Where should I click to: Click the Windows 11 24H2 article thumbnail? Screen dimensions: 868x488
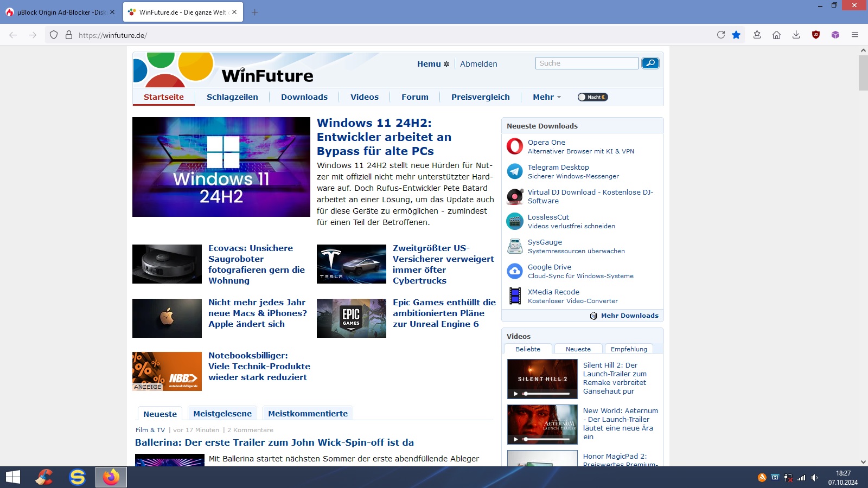221,167
